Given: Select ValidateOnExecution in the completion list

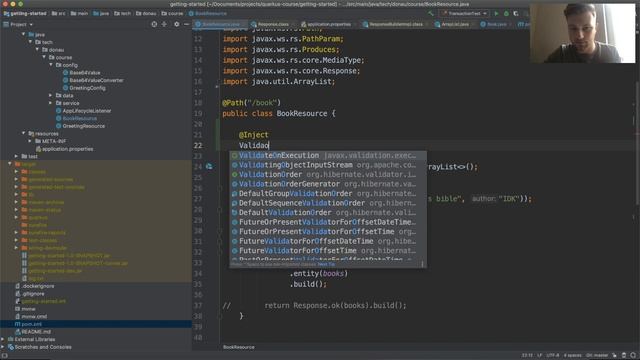Looking at the screenshot, I should click(328, 156).
